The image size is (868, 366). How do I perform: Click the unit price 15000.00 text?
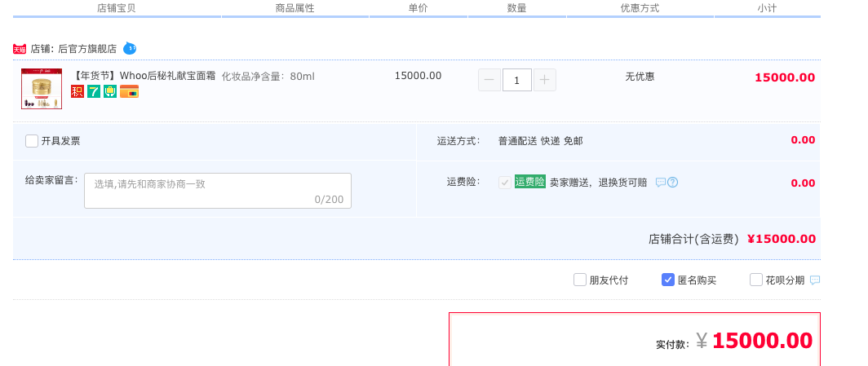coord(418,76)
